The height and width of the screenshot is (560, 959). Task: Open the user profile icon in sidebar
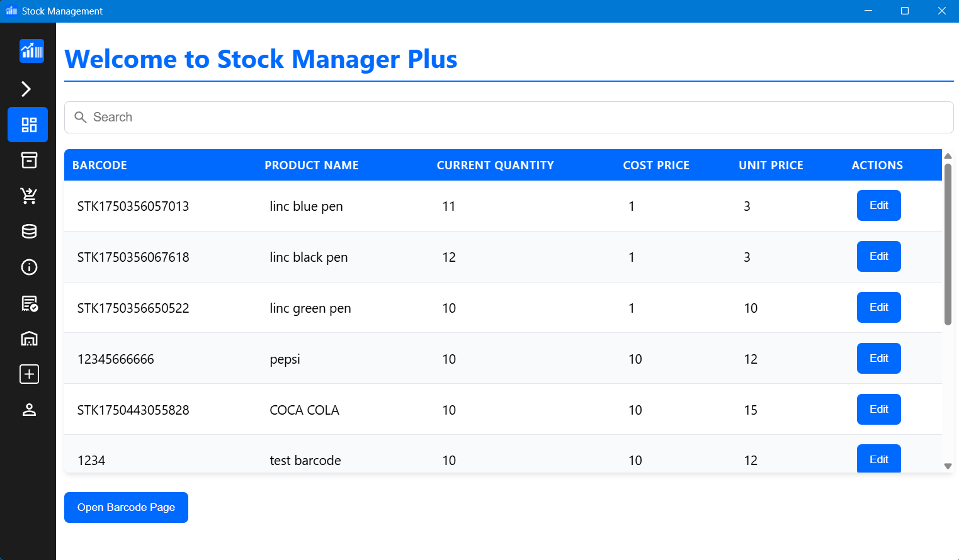29,410
